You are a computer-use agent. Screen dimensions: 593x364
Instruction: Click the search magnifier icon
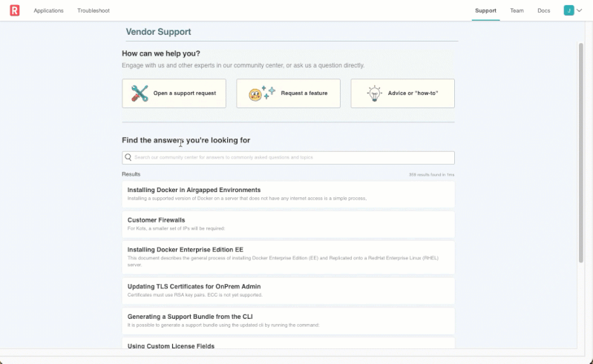tap(128, 157)
